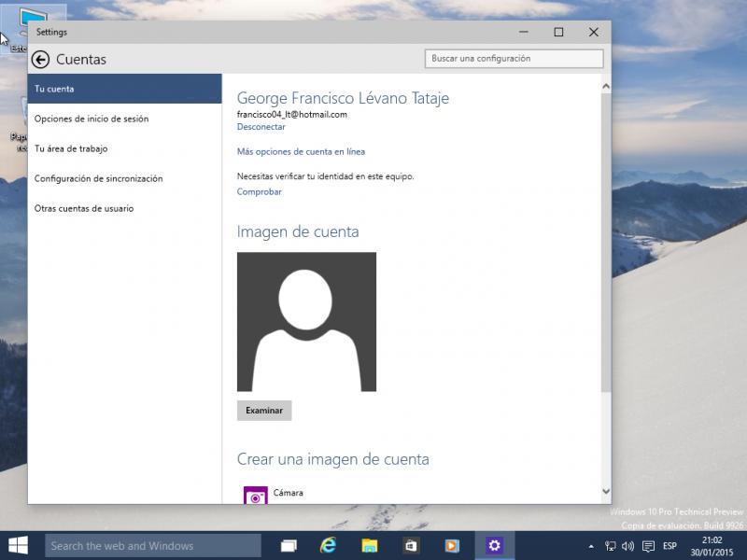Open Configuración de sincronización
Viewport: 747px width, 560px height.
tap(125, 178)
